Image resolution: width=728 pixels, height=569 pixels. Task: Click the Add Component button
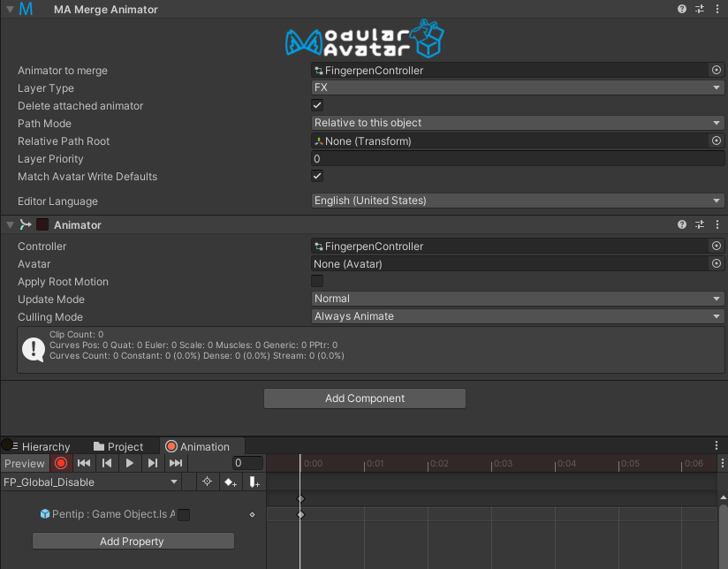[365, 398]
